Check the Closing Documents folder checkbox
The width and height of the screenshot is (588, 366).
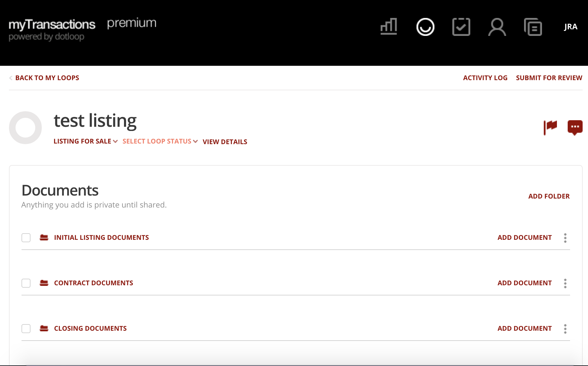[26, 328]
